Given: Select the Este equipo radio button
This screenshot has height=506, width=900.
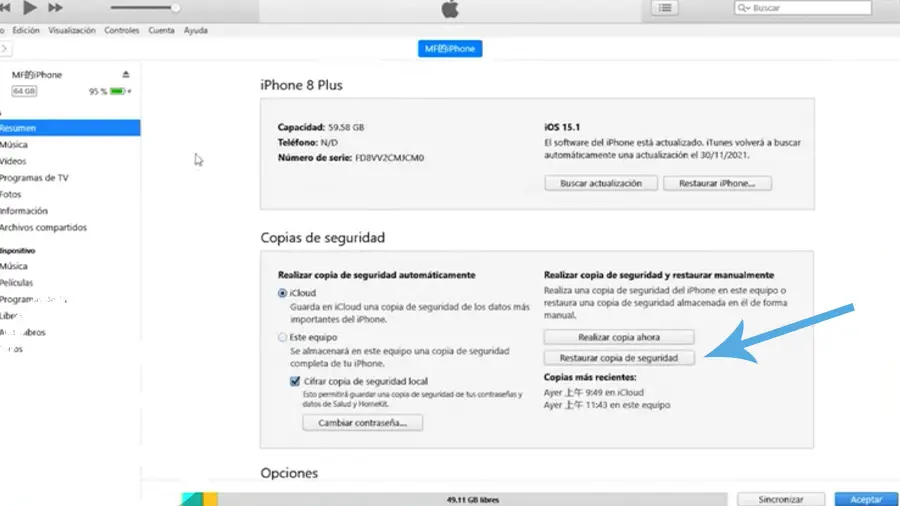Looking at the screenshot, I should [x=282, y=337].
